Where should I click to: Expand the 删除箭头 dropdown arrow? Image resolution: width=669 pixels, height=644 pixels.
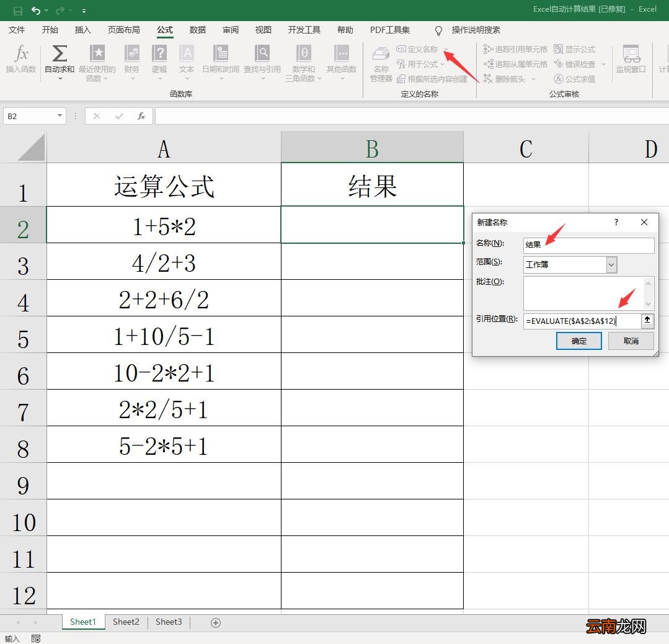tap(533, 79)
